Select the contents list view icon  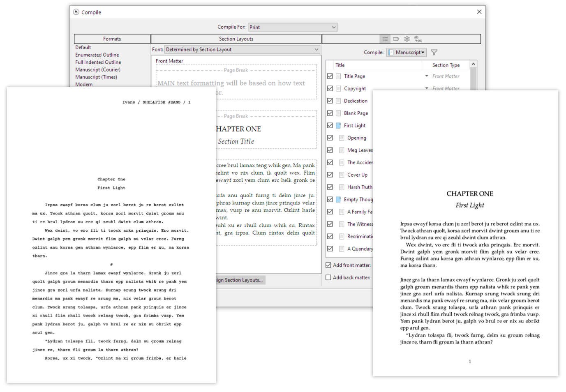click(x=385, y=39)
